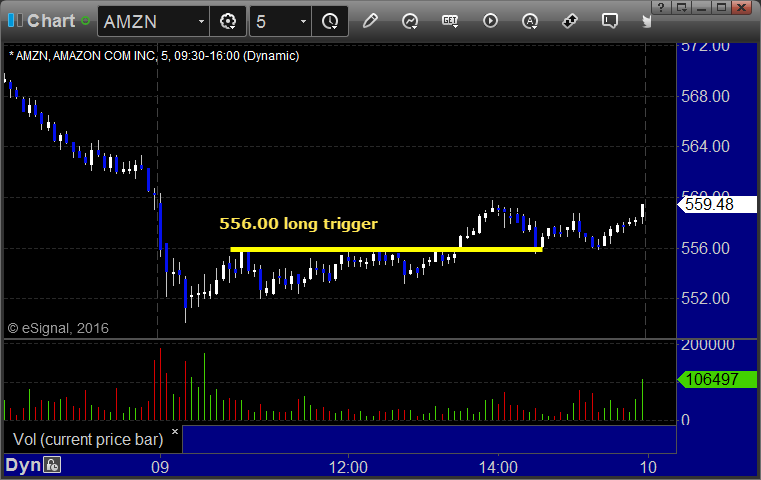Select the yellow horizontal trigger line
761x480 pixels.
click(x=386, y=249)
